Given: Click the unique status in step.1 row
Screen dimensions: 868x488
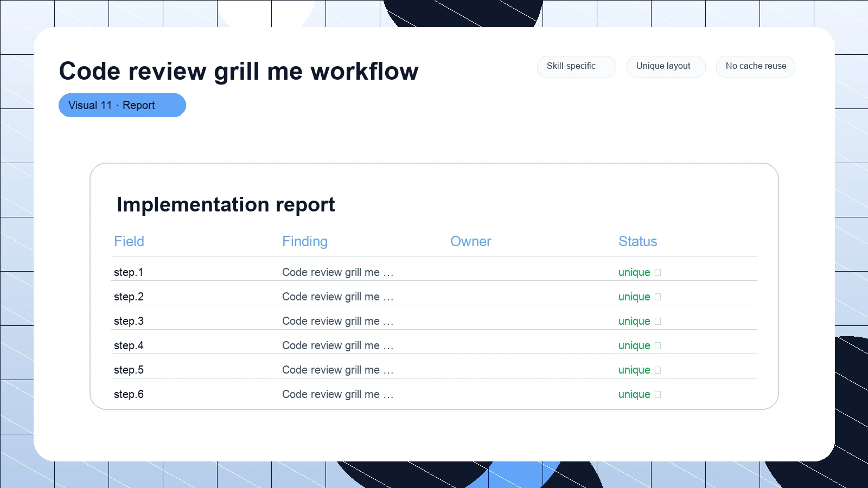Looking at the screenshot, I should tap(634, 272).
